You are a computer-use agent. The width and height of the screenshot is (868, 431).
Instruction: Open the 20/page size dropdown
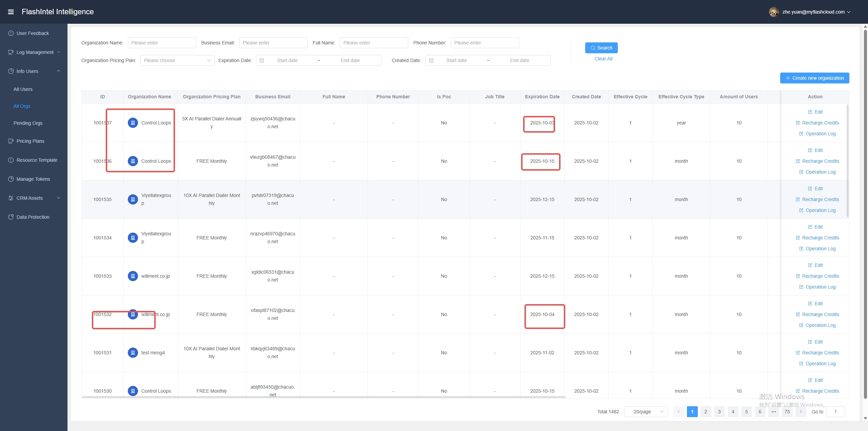[x=646, y=412]
